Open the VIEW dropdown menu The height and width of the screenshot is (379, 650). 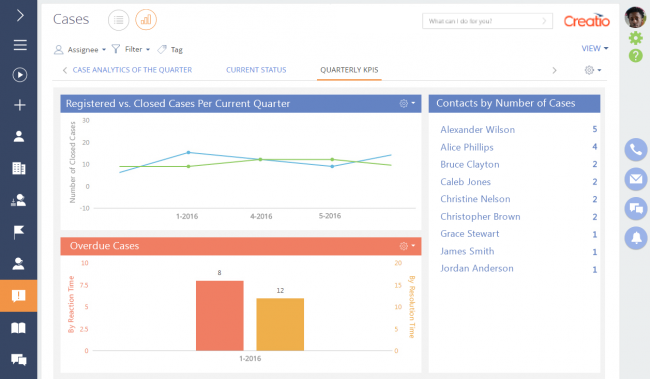pyautogui.click(x=595, y=49)
